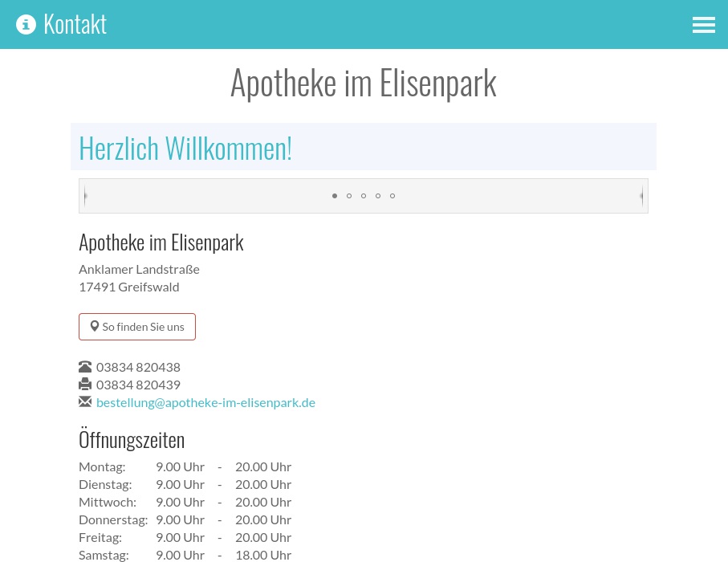Select the fifth carousel dot

coord(392,196)
